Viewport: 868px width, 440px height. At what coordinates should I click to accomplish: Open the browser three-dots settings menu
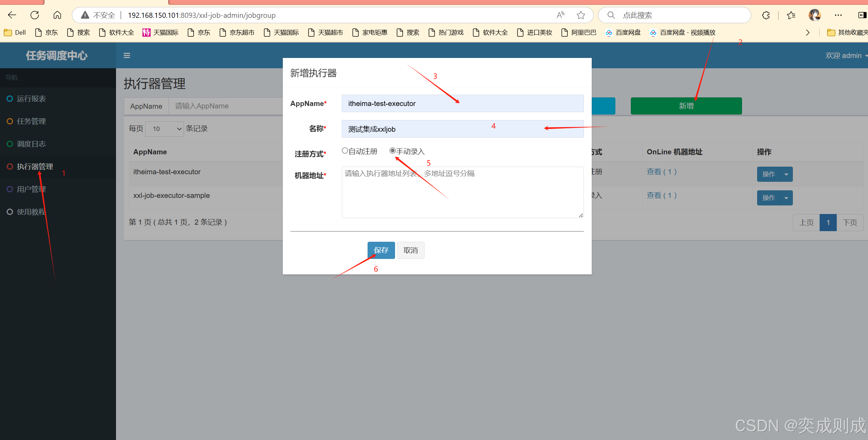click(838, 15)
